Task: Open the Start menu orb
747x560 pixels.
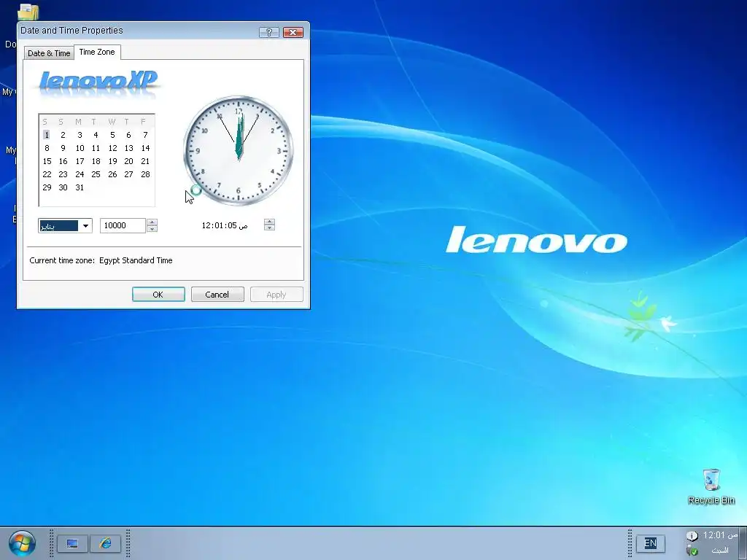Action: click(22, 543)
